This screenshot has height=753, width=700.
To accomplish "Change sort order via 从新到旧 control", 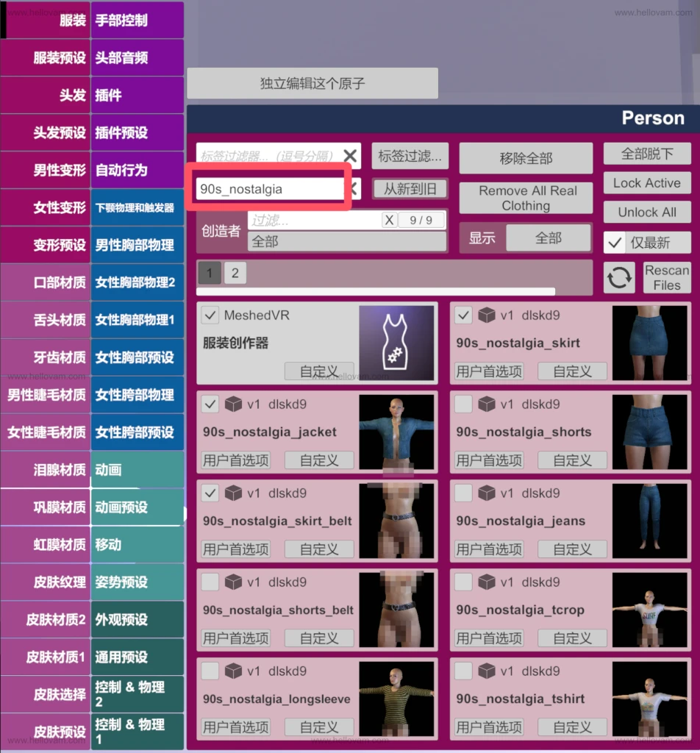I will tap(410, 188).
